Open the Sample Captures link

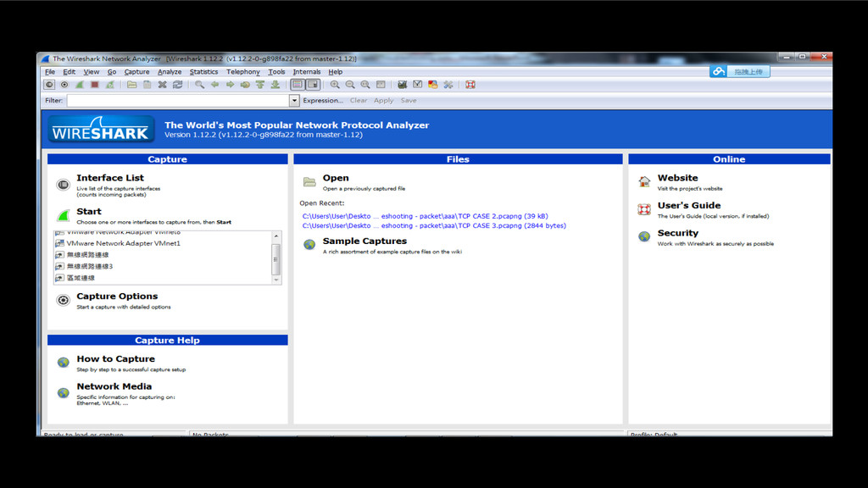coord(364,241)
